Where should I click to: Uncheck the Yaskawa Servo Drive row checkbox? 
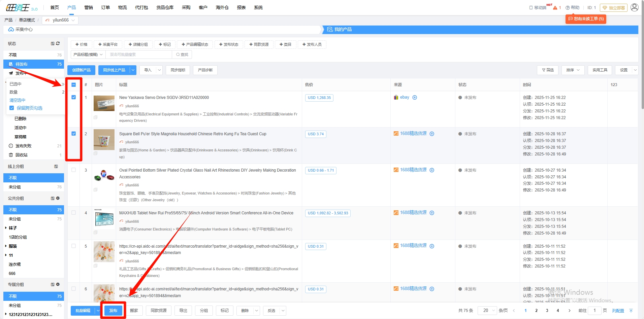pos(74,97)
